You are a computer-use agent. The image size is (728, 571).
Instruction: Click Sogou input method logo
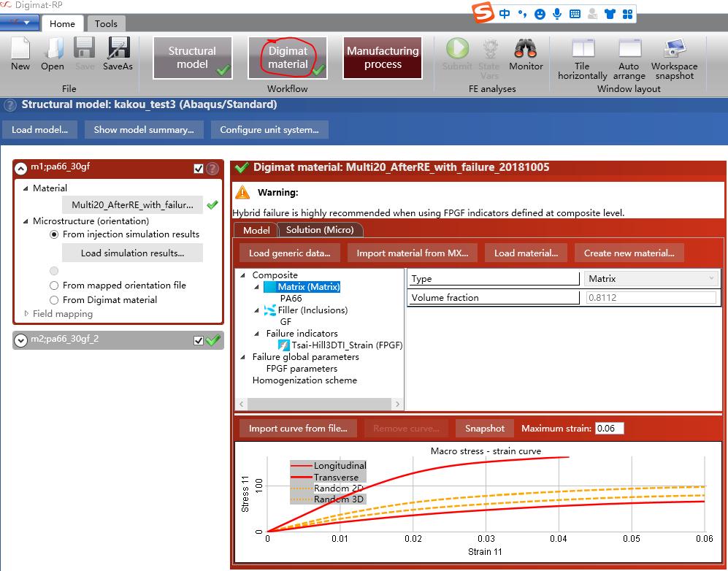click(x=483, y=12)
